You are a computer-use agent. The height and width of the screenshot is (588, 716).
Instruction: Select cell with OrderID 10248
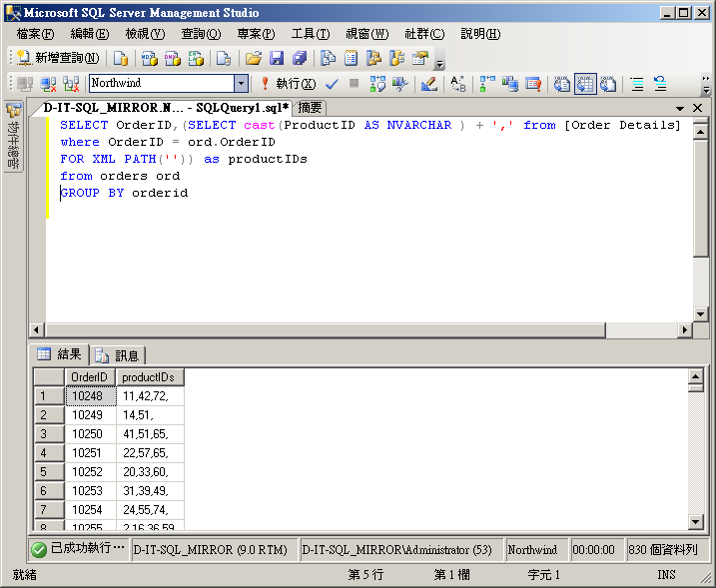pos(91,396)
